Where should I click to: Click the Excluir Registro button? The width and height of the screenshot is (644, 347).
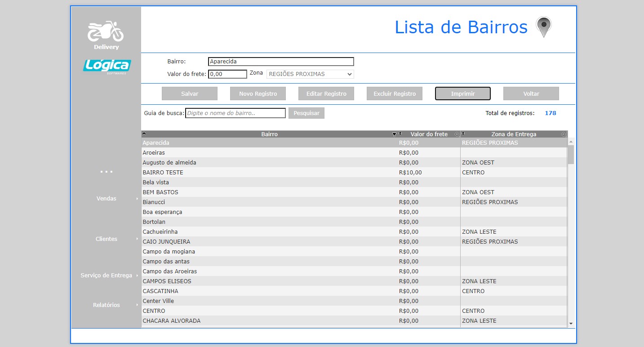(395, 93)
